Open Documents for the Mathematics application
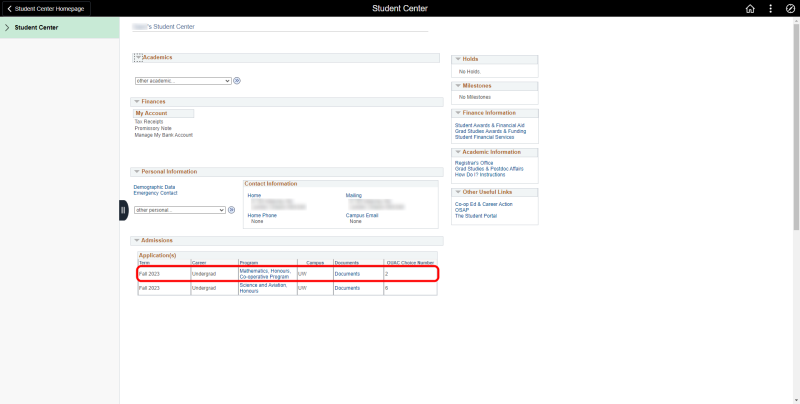This screenshot has width=800, height=404. pos(347,274)
